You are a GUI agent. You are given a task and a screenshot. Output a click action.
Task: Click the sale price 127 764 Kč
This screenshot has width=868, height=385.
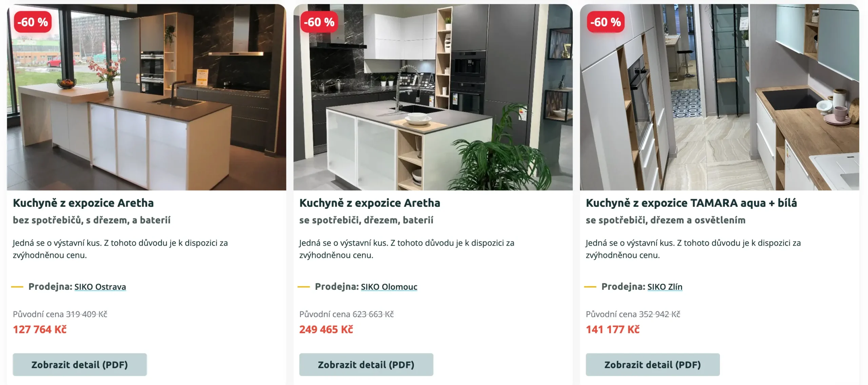click(40, 329)
